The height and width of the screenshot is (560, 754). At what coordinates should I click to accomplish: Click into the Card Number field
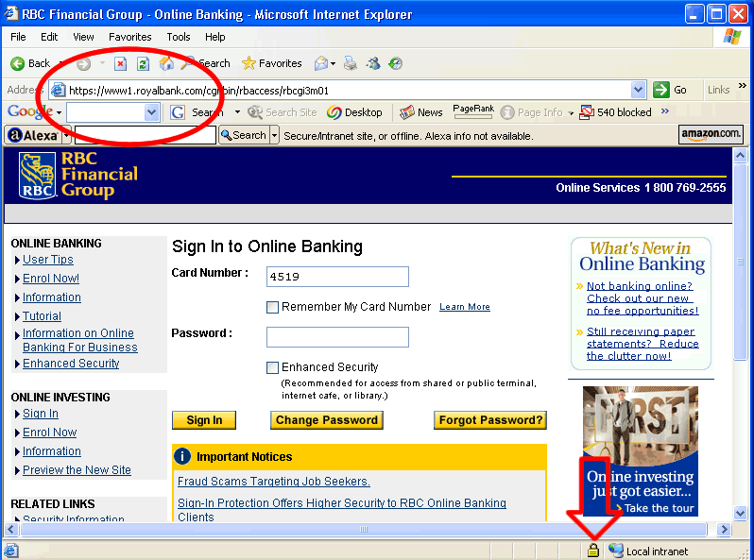click(337, 277)
